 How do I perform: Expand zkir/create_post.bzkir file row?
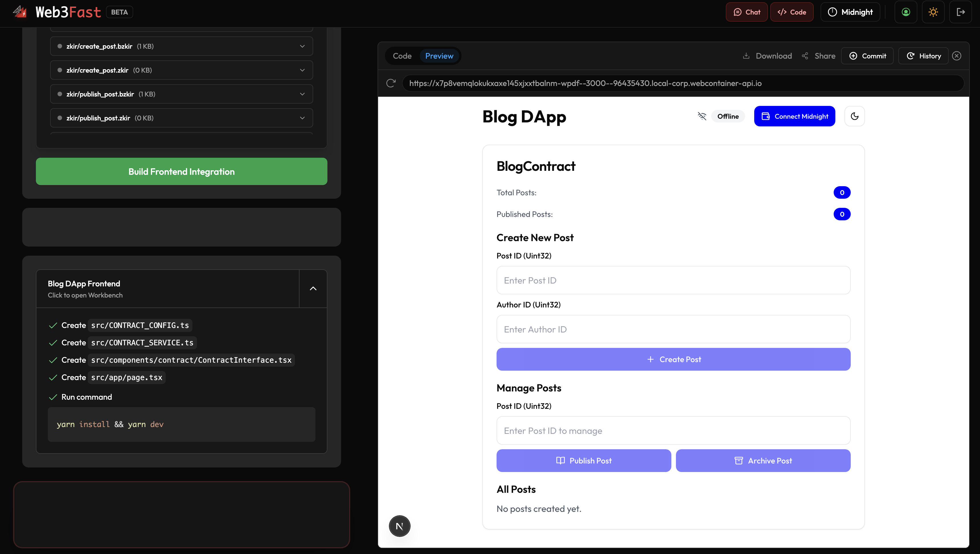pyautogui.click(x=181, y=46)
